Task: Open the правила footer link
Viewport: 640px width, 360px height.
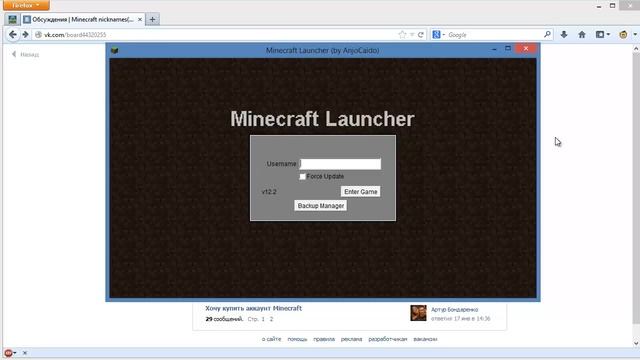Action: coord(324,339)
